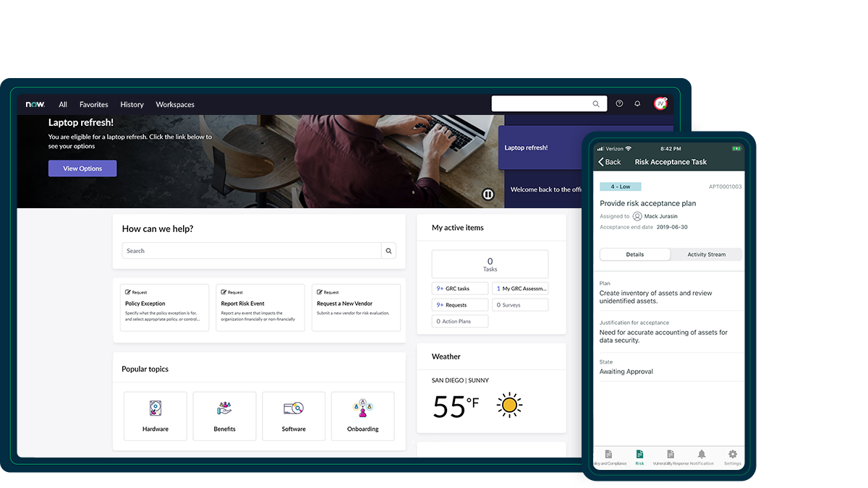Screen dimensions: 868x488
Task: Click the header global search field
Action: tap(548, 103)
